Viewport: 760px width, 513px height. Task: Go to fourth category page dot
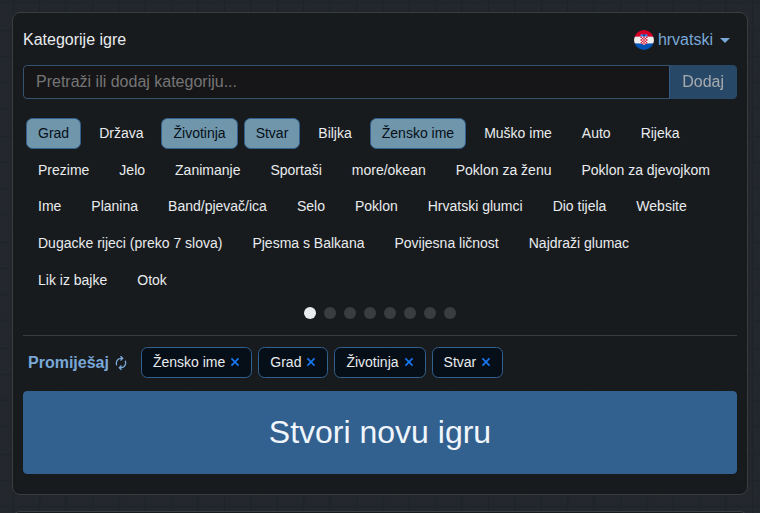370,313
